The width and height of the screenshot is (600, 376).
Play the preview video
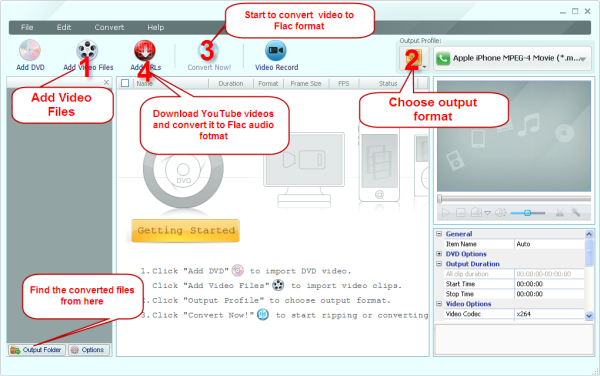pyautogui.click(x=445, y=213)
